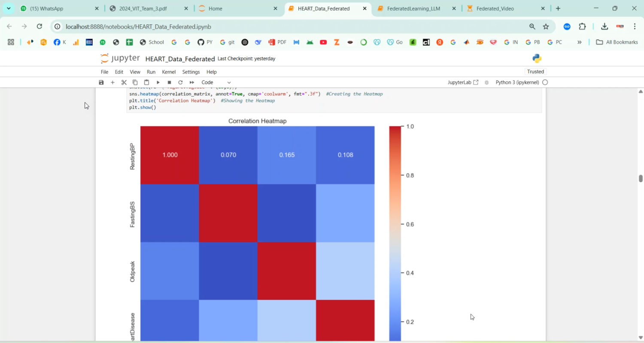
Task: Cut the selected cell
Action: pyautogui.click(x=124, y=82)
